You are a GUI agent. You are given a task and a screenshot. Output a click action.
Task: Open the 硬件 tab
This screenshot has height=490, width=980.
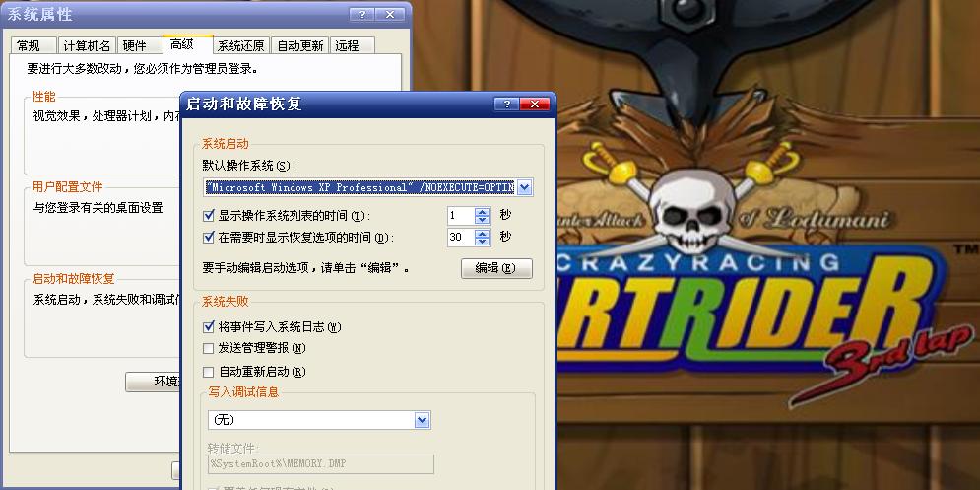[139, 45]
